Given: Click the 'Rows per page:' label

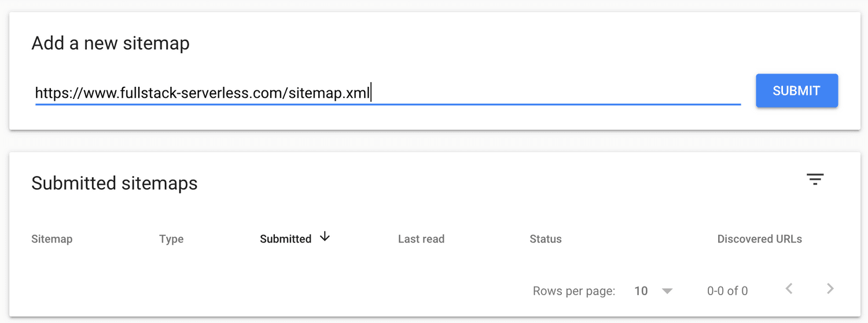Looking at the screenshot, I should pyautogui.click(x=573, y=291).
